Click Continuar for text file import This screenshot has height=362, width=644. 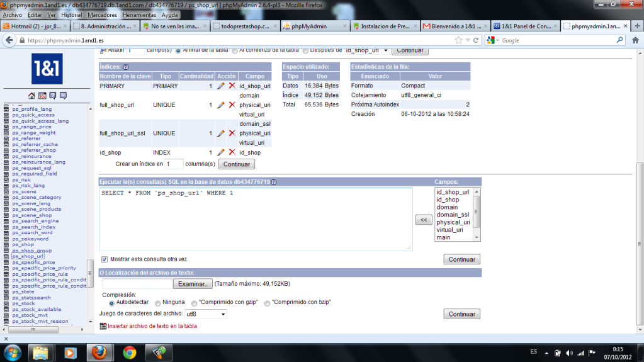tap(461, 314)
